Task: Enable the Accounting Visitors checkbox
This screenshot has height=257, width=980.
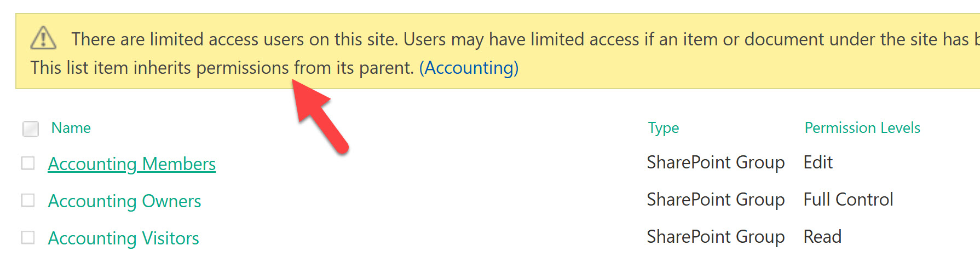Action: click(28, 237)
